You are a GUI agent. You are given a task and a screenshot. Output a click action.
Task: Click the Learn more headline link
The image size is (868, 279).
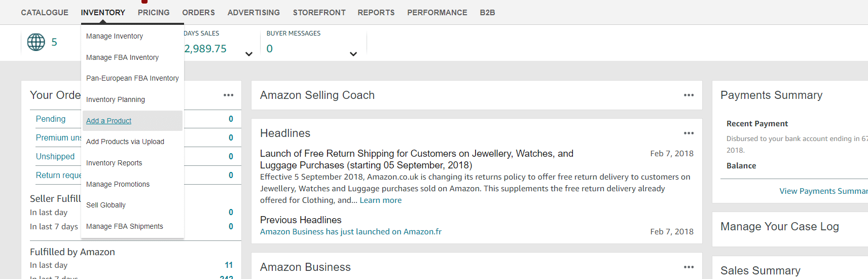[381, 200]
